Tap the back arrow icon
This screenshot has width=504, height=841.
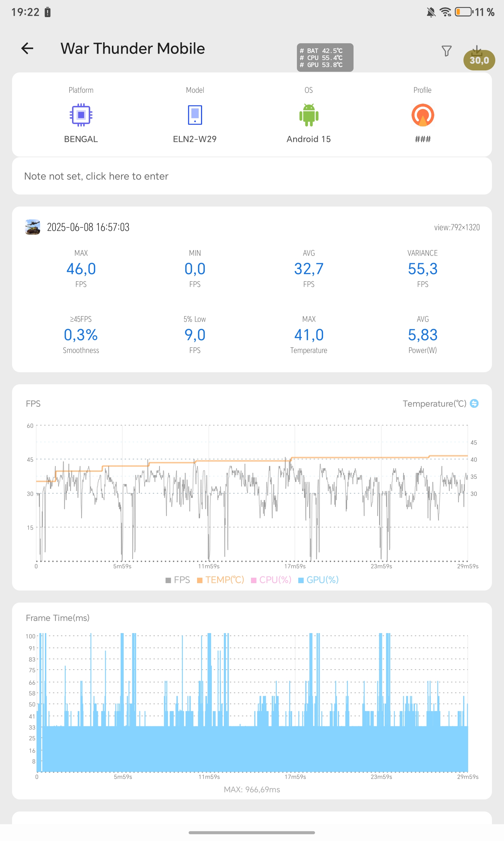pyautogui.click(x=27, y=48)
